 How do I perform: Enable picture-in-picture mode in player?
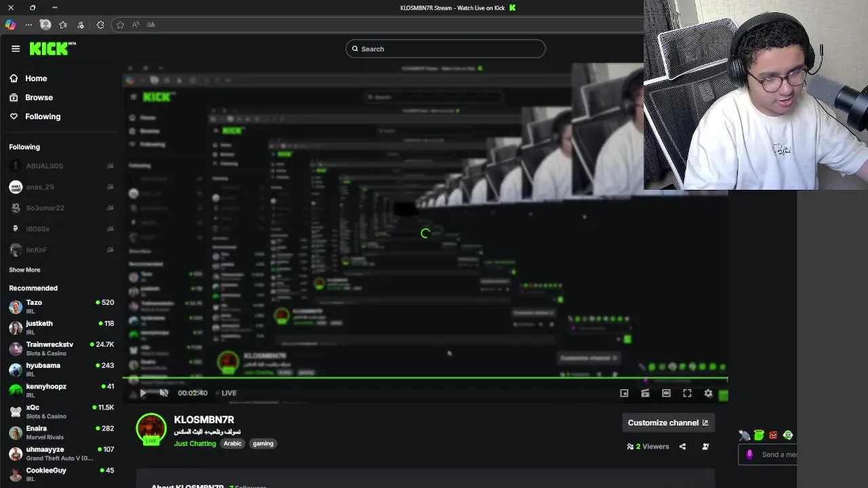(624, 393)
